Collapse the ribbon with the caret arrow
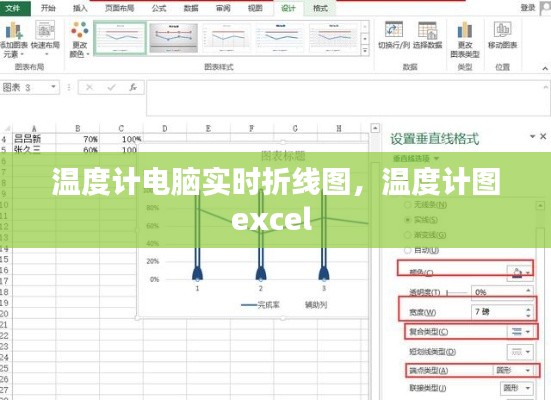Image resolution: width=551 pixels, height=400 pixels. click(x=545, y=69)
